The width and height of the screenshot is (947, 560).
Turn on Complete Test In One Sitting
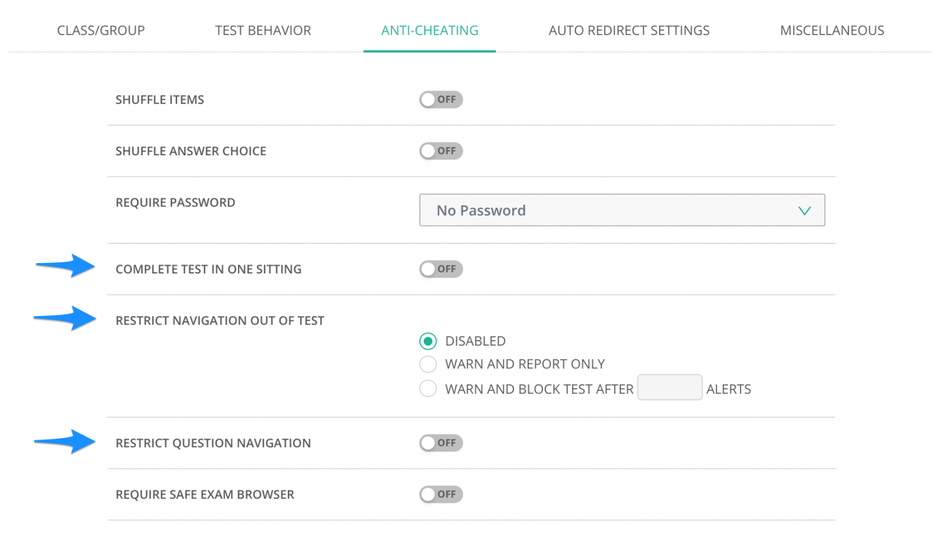441,269
